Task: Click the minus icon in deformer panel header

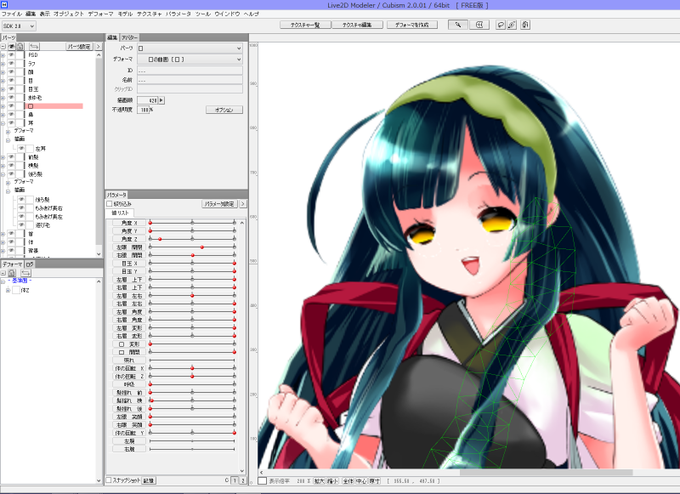Action: 3,273
